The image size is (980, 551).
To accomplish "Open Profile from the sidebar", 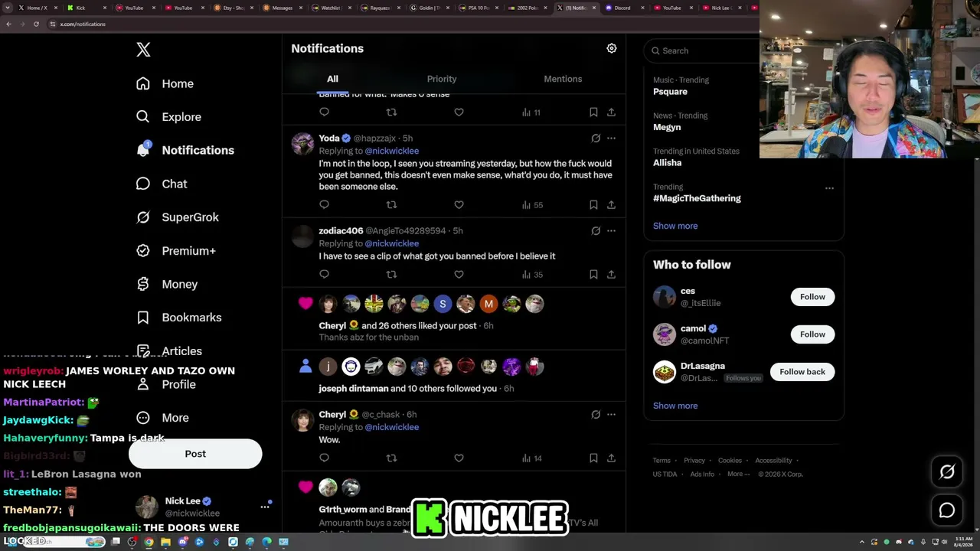I will pos(165,384).
